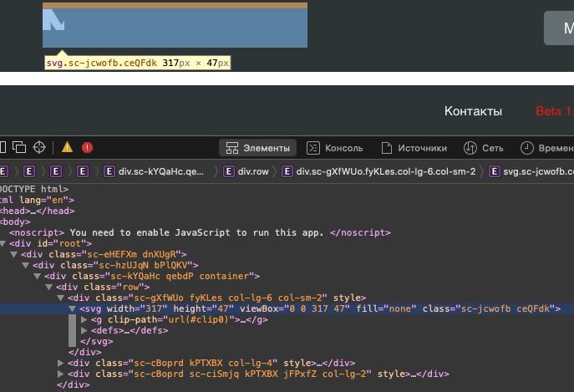Viewport: 574px width, 392px height.
Task: Select div.sc-kYQaHc breadcrumb item
Action: click(154, 171)
